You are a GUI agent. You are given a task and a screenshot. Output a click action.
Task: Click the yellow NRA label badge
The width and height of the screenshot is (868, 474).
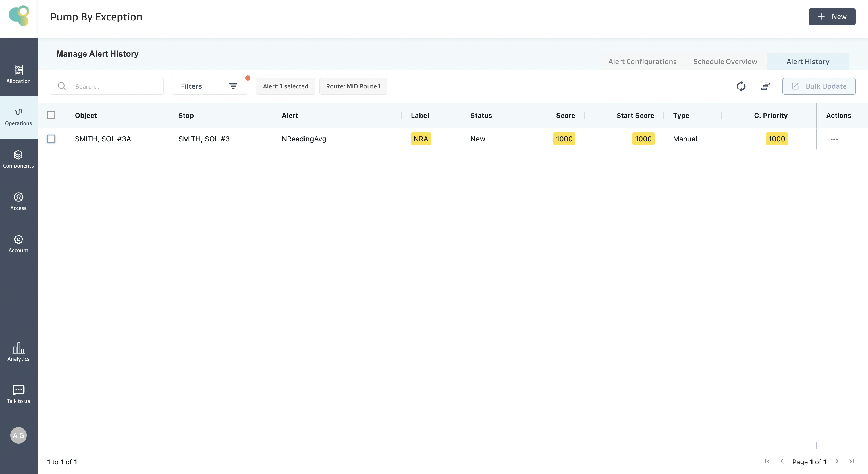click(420, 139)
